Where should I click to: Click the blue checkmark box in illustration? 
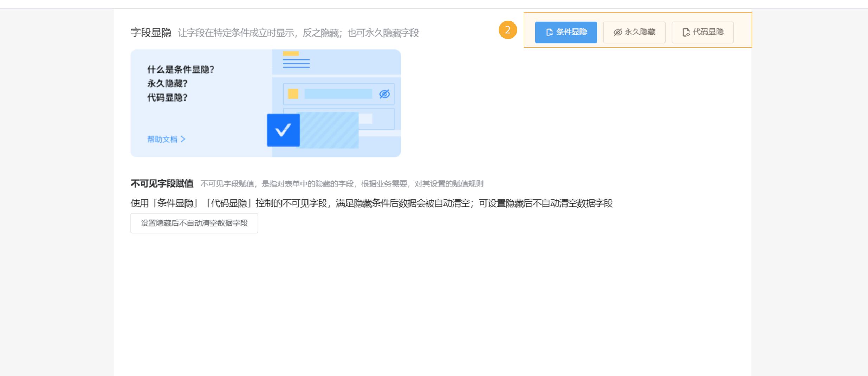point(283,130)
